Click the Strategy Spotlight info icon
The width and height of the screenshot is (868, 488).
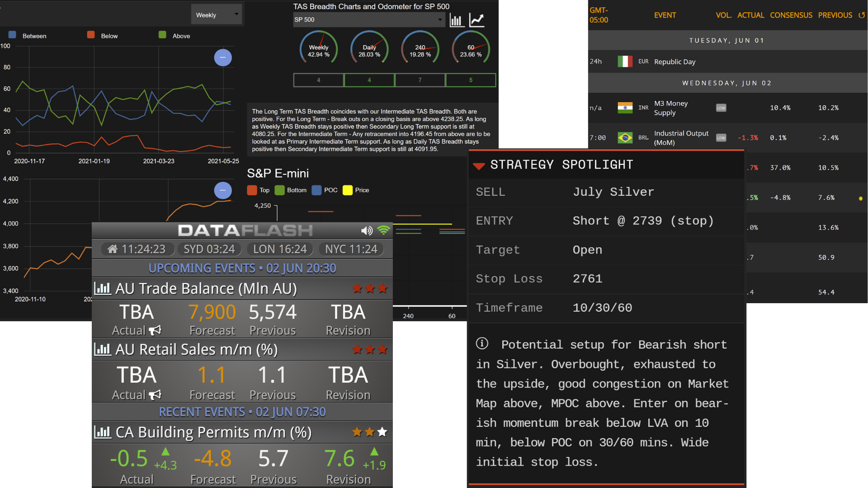(x=482, y=344)
